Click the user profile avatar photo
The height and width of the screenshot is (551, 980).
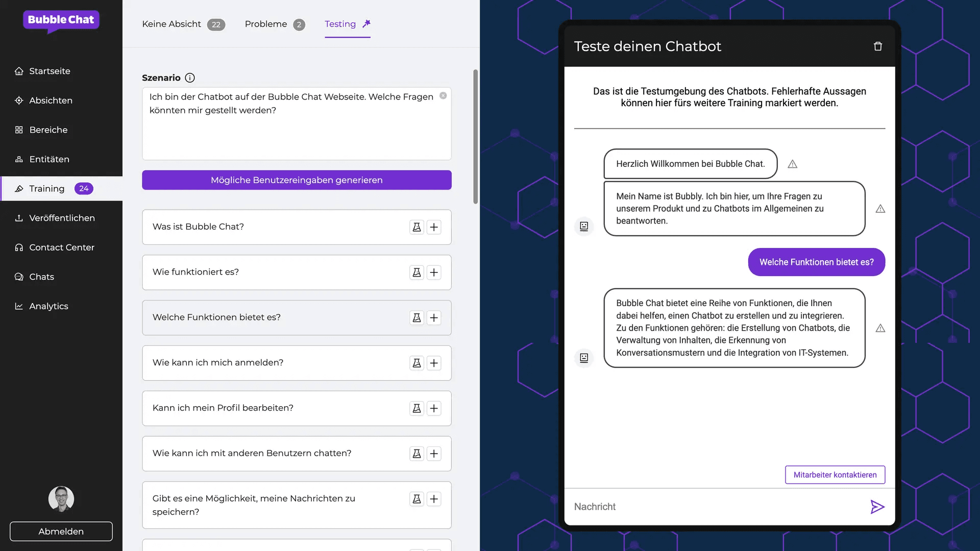click(61, 498)
